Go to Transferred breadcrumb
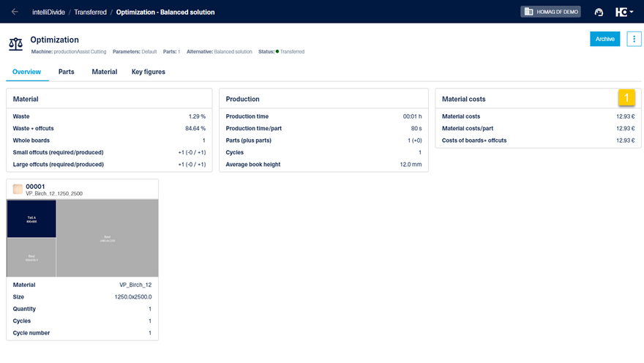Screen dimensions: 644x363 pyautogui.click(x=90, y=12)
